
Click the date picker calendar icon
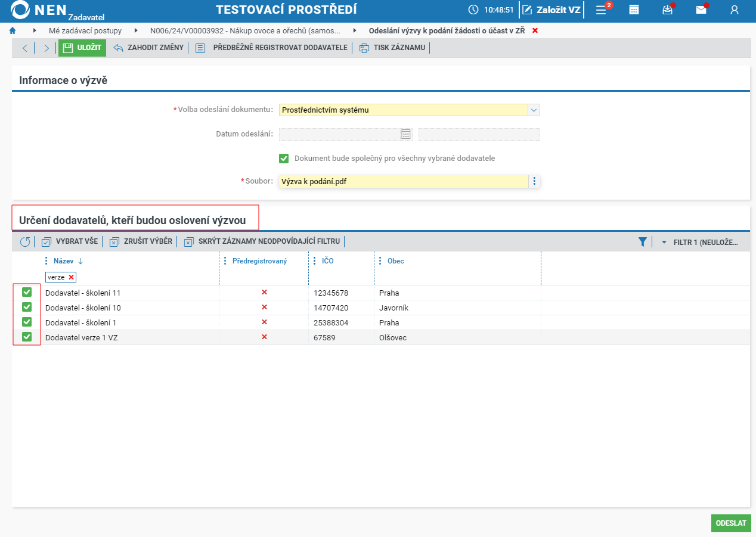pos(406,134)
